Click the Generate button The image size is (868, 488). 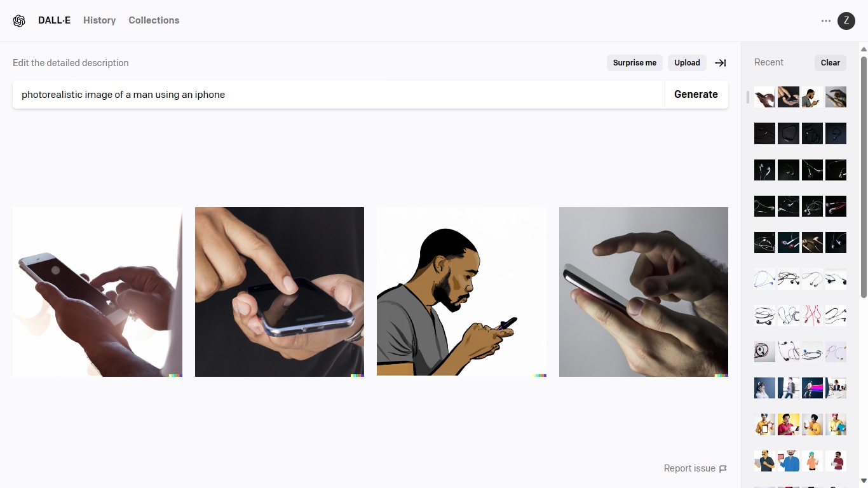[696, 95]
